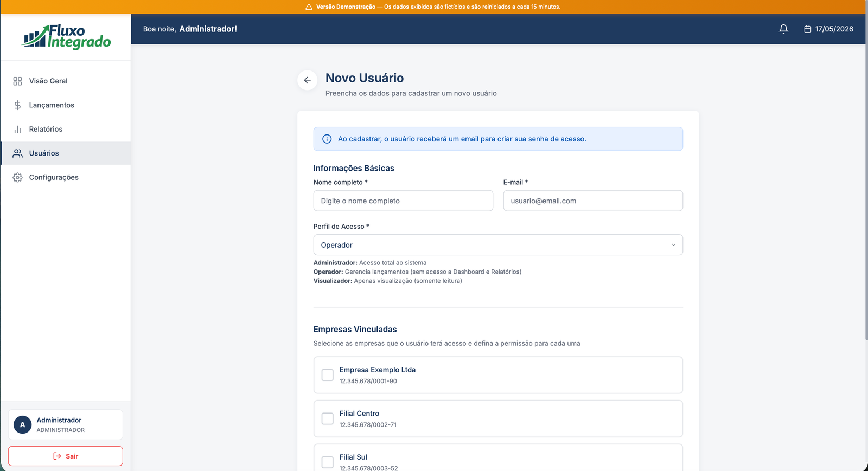Image resolution: width=868 pixels, height=471 pixels.
Task: Click the E-mail input field
Action: [593, 201]
